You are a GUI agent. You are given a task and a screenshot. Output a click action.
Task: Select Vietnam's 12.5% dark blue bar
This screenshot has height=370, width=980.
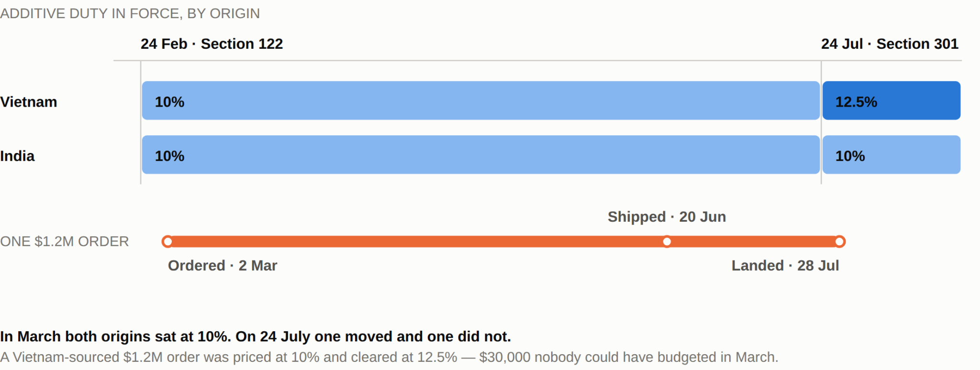click(x=891, y=100)
